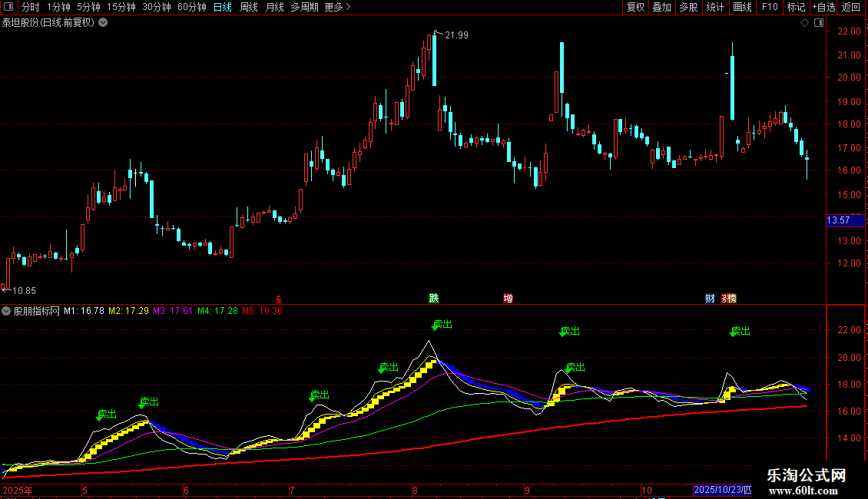Click the red 榜 event marker

(x=731, y=298)
